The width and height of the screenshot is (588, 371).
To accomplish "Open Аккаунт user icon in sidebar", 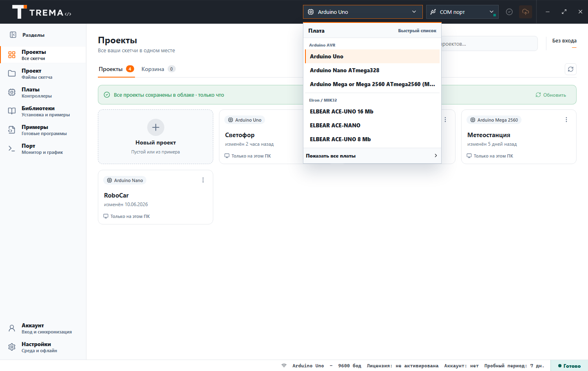I will (12, 328).
